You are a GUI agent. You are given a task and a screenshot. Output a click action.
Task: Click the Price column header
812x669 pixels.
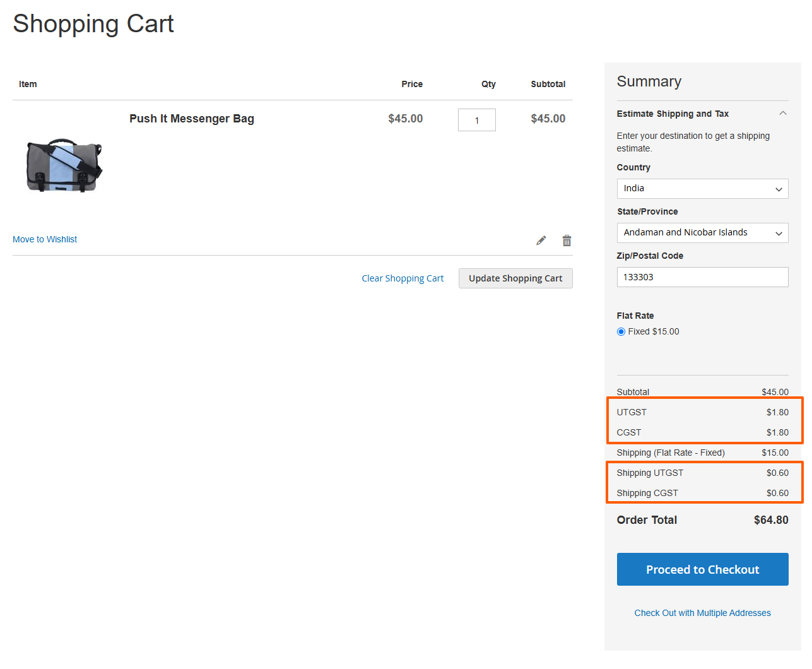click(412, 84)
